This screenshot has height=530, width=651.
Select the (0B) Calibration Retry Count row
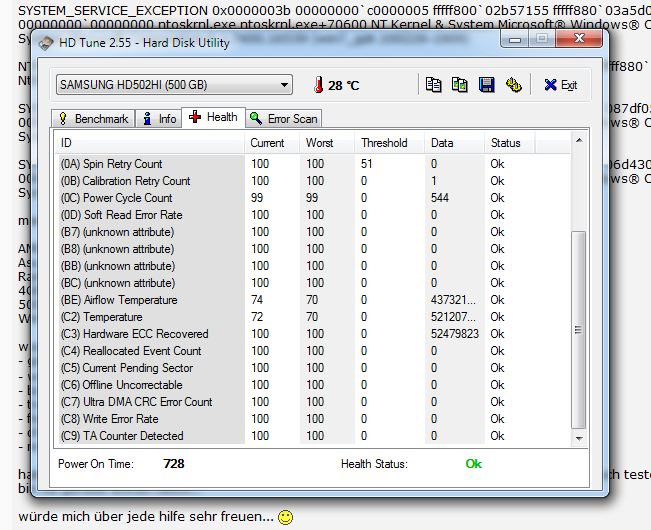pyautogui.click(x=313, y=181)
